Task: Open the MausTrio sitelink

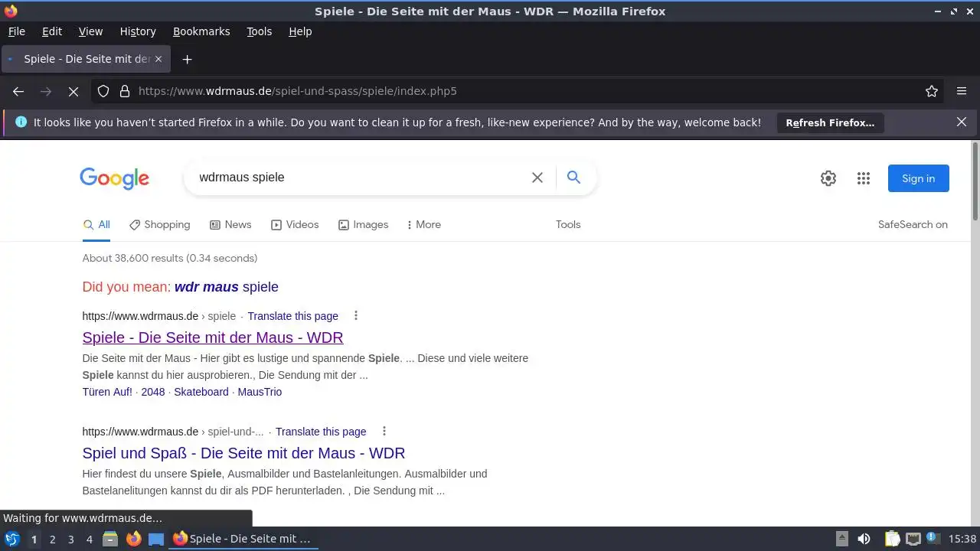Action: [260, 392]
